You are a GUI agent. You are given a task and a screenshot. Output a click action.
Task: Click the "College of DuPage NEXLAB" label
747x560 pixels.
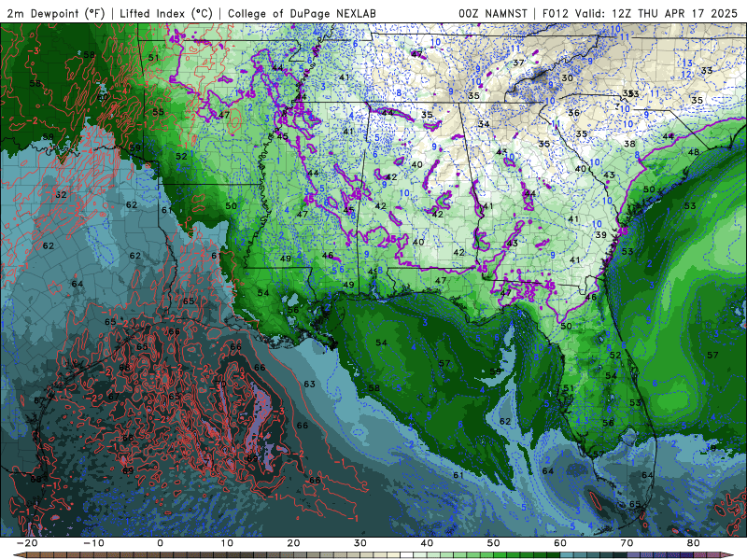(x=302, y=13)
